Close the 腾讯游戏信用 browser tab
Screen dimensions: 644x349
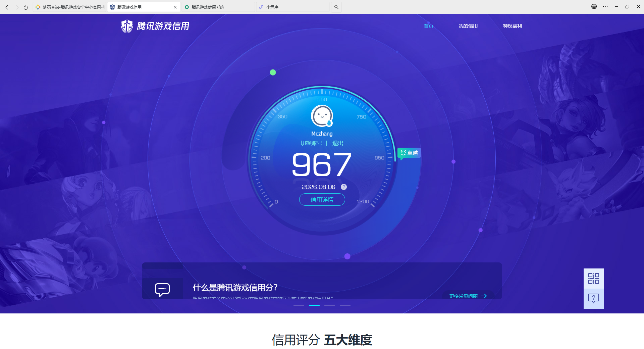175,7
